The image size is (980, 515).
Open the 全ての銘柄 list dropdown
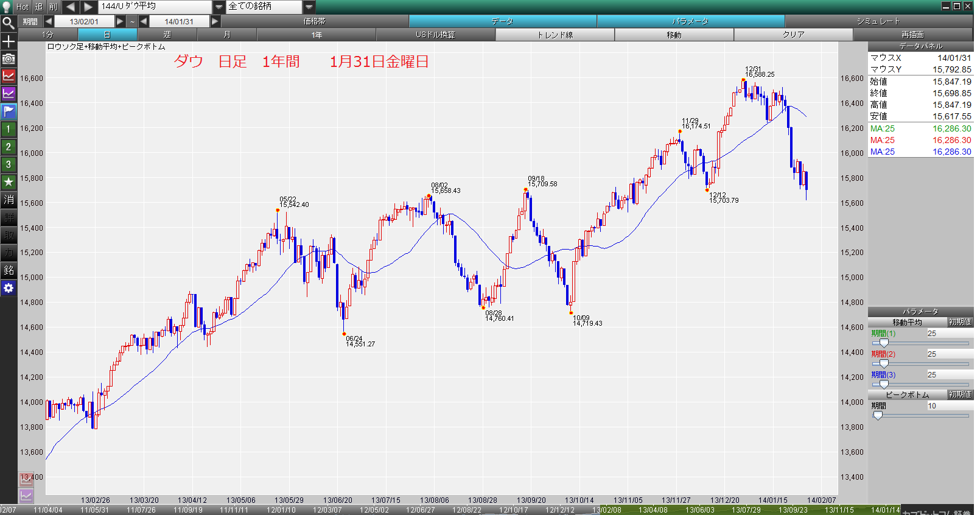coord(309,7)
